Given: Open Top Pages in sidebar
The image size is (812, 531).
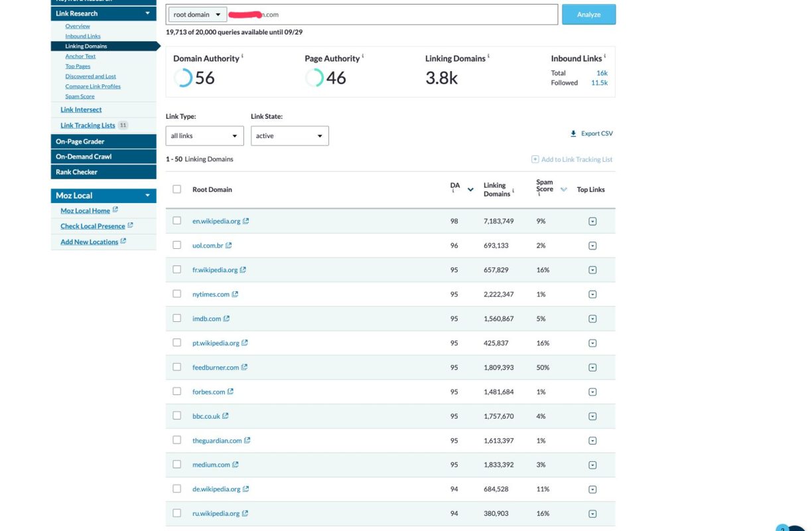Looking at the screenshot, I should tap(78, 66).
